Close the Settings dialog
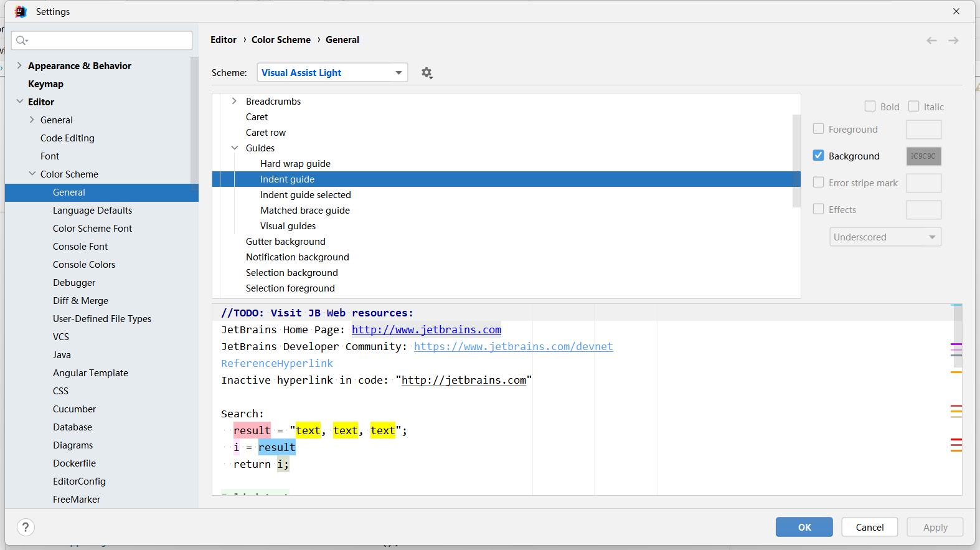This screenshot has width=980, height=550. pos(956,11)
